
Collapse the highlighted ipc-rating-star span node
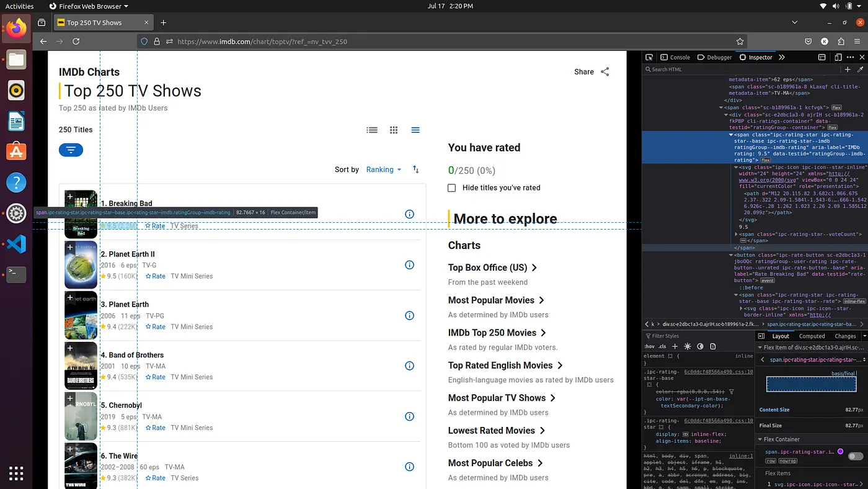pos(731,135)
